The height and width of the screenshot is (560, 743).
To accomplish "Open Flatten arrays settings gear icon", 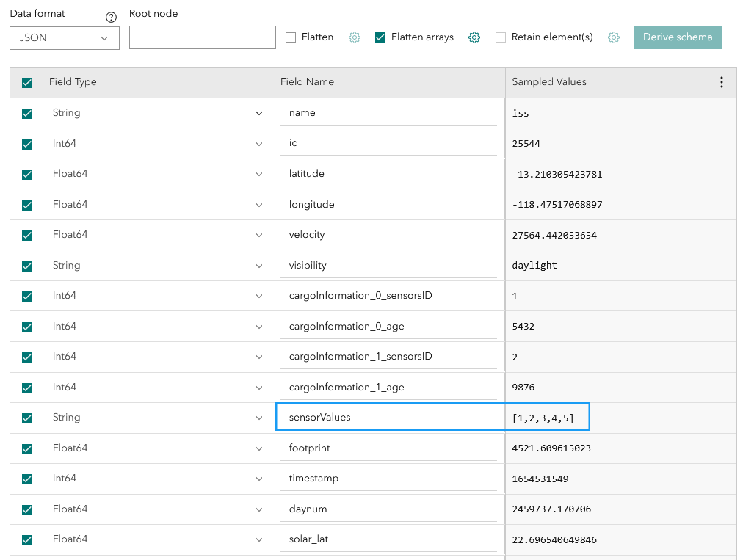I will 474,37.
